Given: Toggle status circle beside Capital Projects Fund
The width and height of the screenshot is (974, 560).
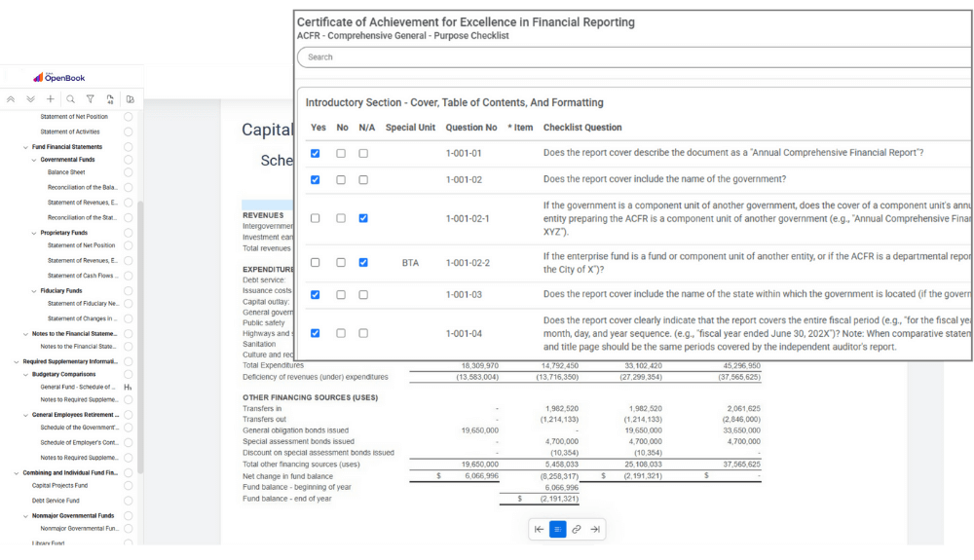Looking at the screenshot, I should pos(128,486).
